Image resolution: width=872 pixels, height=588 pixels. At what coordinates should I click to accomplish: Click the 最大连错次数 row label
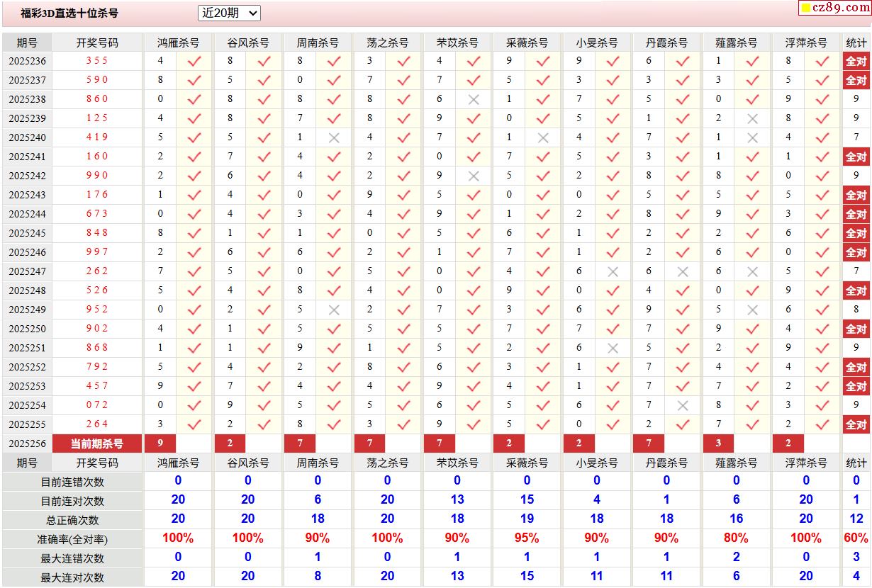(x=72, y=558)
